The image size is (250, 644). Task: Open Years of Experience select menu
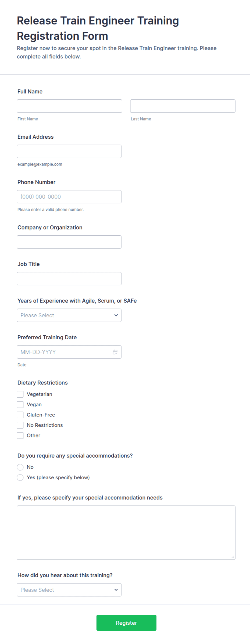pos(69,315)
